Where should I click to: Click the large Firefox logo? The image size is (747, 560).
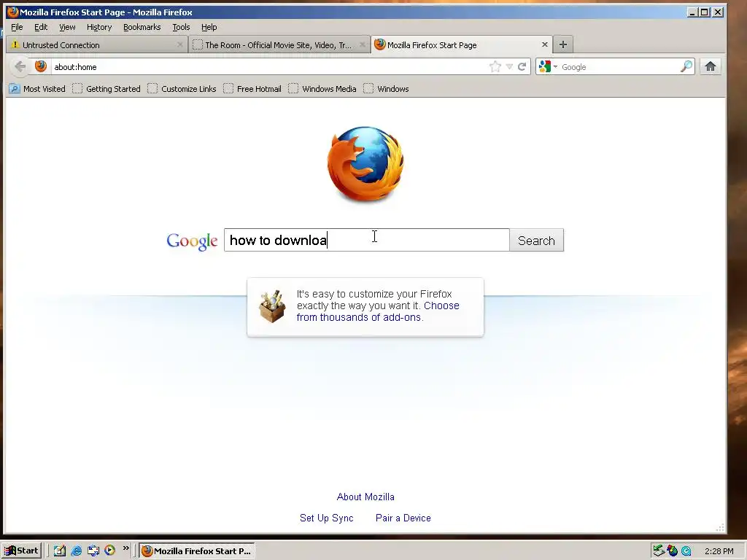click(365, 163)
